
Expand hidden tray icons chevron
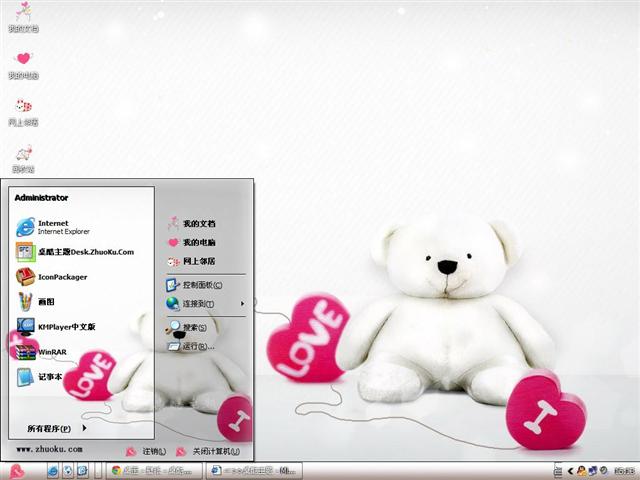570,471
